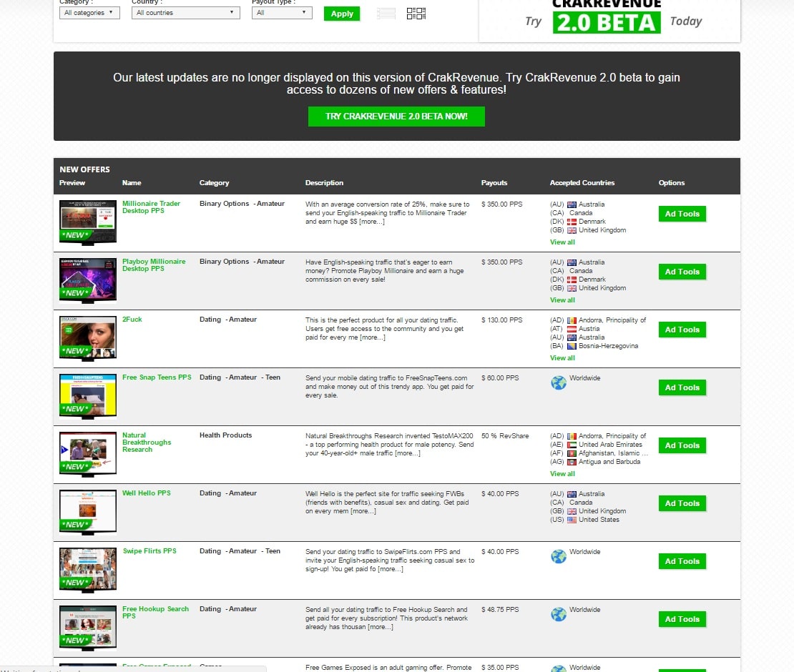Image resolution: width=794 pixels, height=672 pixels.
Task: Open Free Hookup Search PPS link
Action: pyautogui.click(x=155, y=612)
